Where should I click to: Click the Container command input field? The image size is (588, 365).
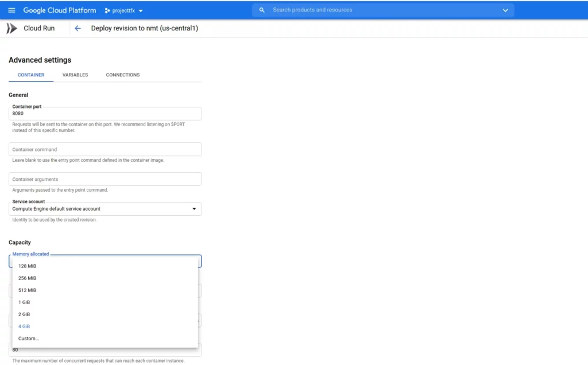point(105,149)
